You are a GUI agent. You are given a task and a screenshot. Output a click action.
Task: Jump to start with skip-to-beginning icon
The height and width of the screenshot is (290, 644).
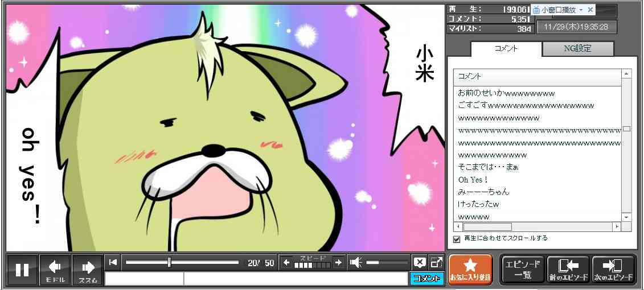113,262
